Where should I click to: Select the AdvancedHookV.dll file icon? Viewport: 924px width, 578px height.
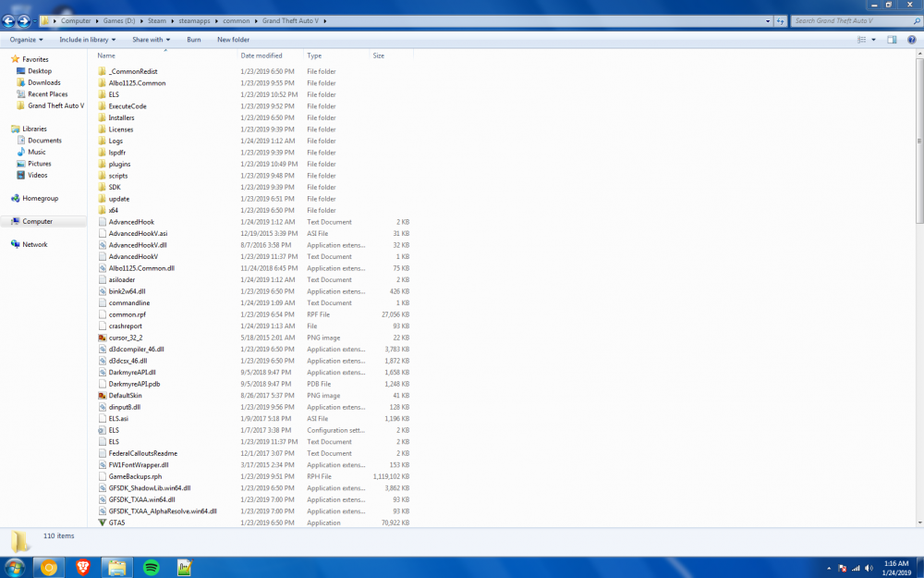tap(102, 245)
